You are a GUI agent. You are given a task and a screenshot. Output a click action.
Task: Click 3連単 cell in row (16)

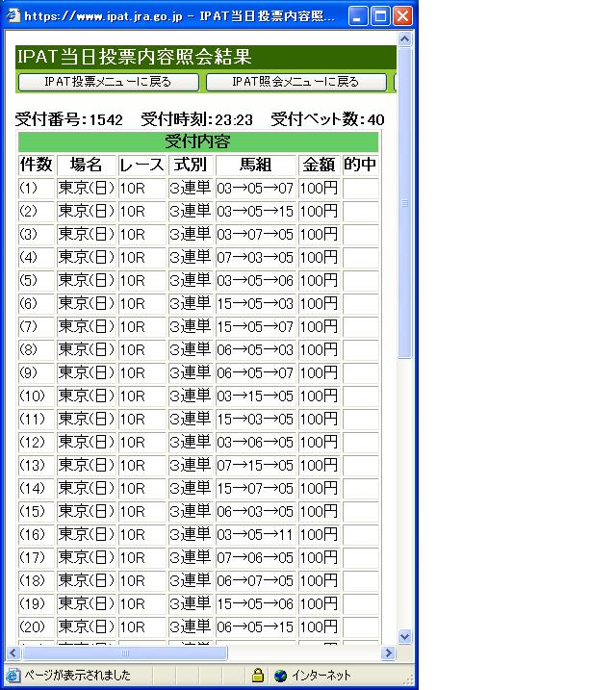tap(191, 535)
